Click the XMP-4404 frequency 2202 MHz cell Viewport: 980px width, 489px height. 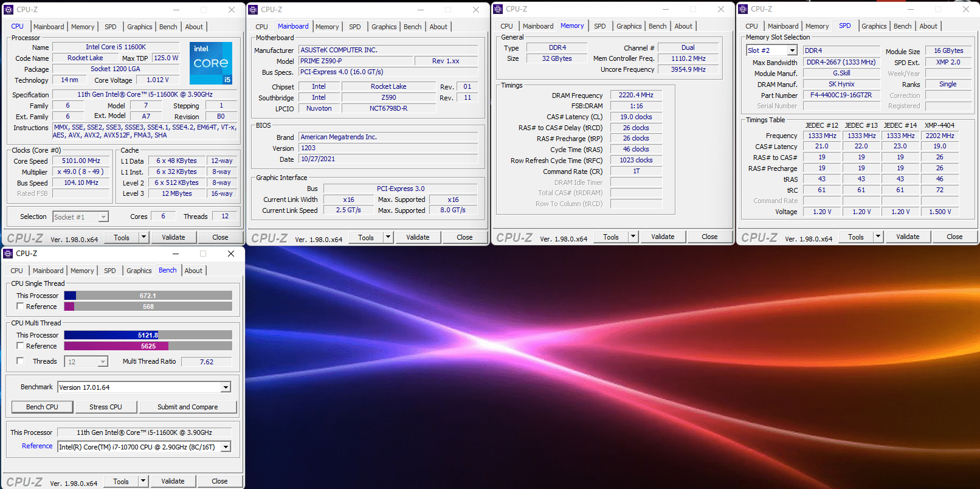coord(940,136)
